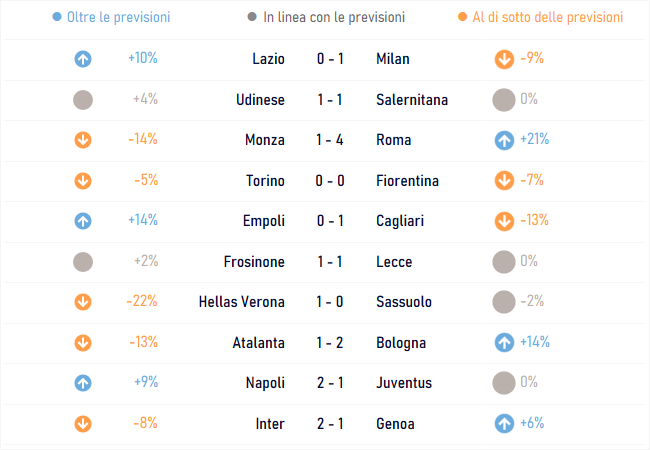Screen dimensions: 650x450
Task: Click Bologna's blue up-arrow icon
Action: pos(504,343)
